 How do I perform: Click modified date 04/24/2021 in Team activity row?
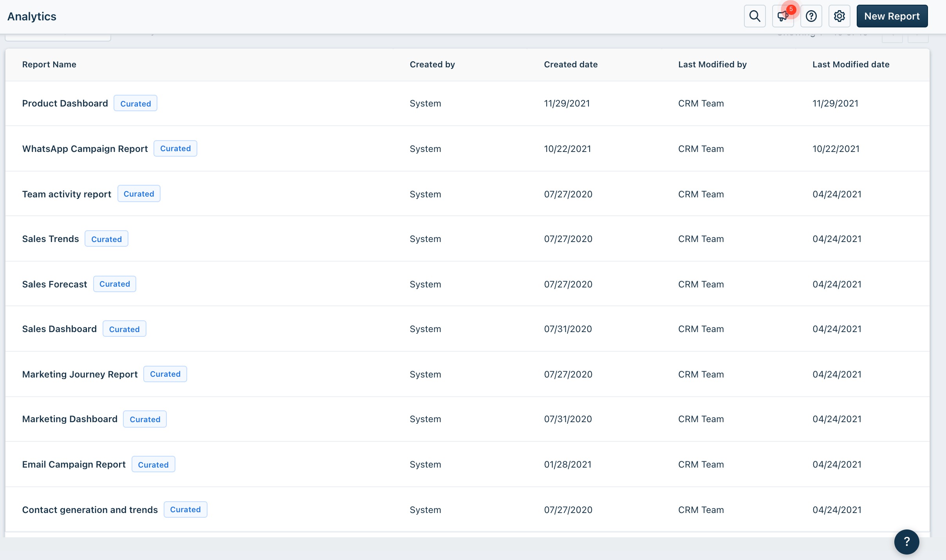837,194
